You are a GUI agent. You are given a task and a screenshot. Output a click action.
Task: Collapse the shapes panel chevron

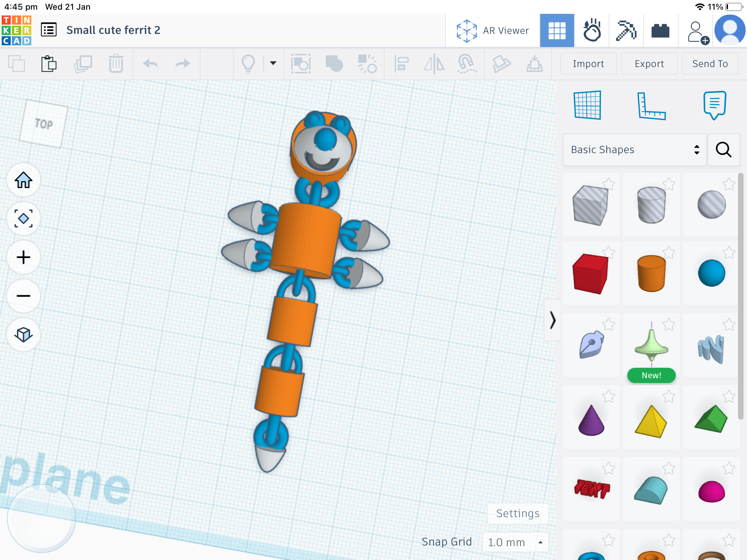point(553,320)
